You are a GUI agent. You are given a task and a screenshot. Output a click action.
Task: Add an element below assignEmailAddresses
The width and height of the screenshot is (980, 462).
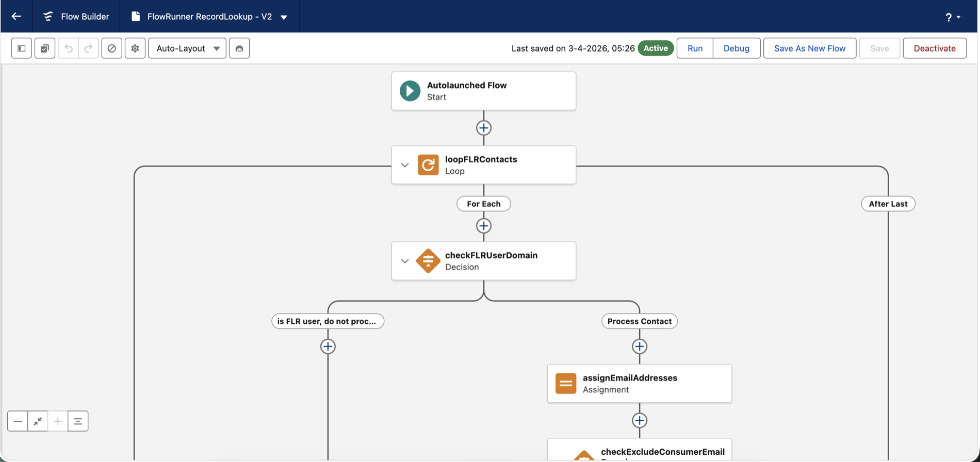[640, 421]
